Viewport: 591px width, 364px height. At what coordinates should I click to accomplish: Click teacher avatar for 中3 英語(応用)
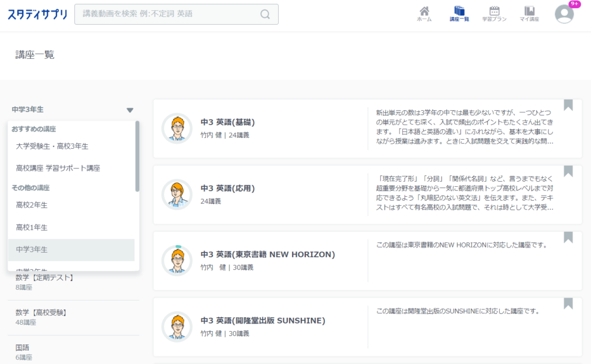coord(177,194)
